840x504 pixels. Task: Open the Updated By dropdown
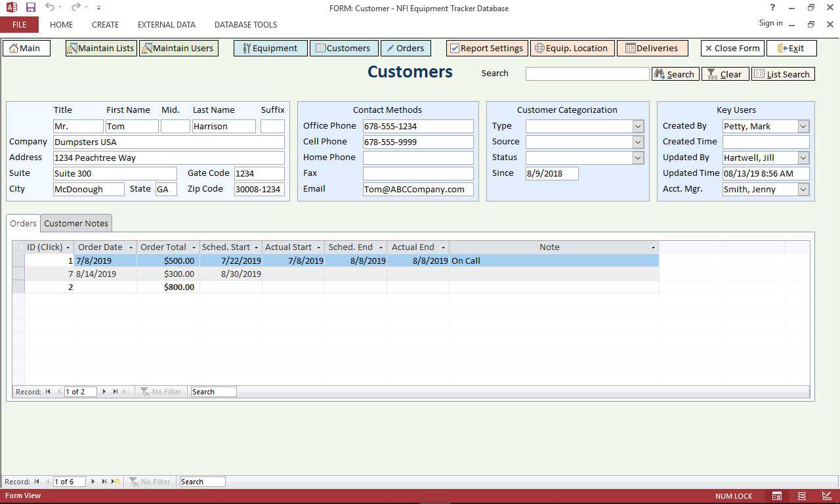803,158
